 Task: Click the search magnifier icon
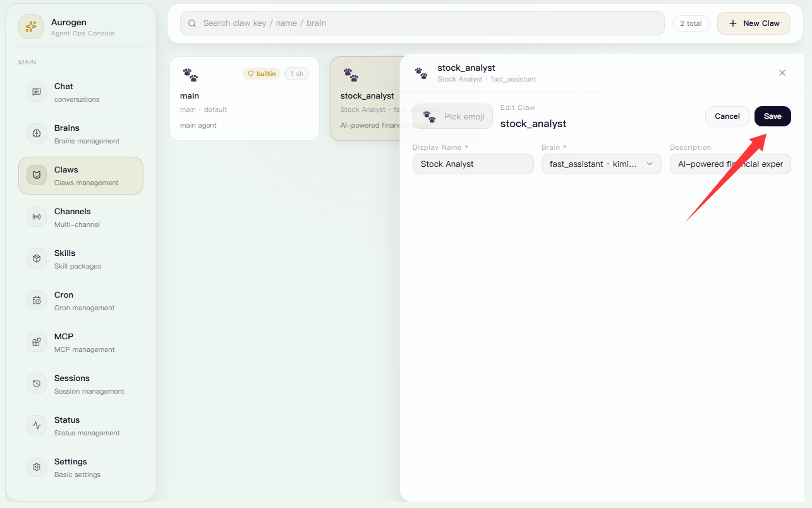pos(192,23)
